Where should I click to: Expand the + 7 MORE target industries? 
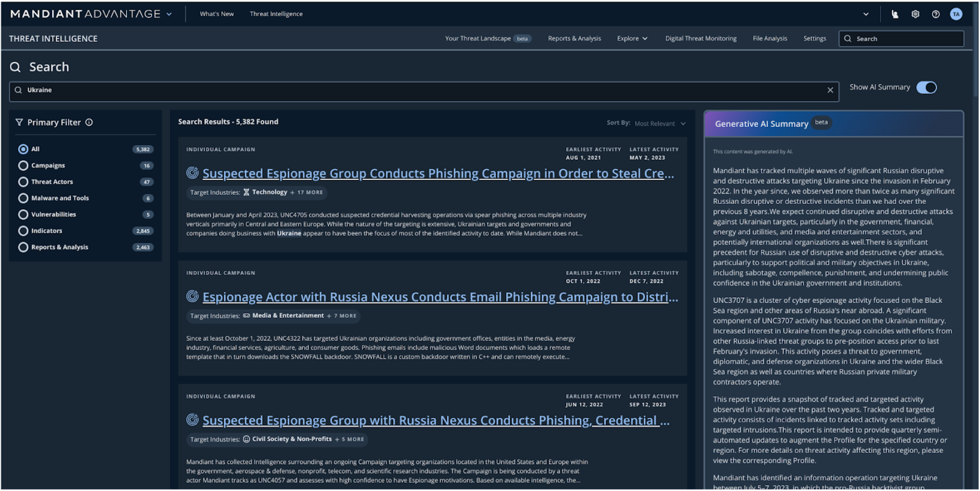pos(342,316)
